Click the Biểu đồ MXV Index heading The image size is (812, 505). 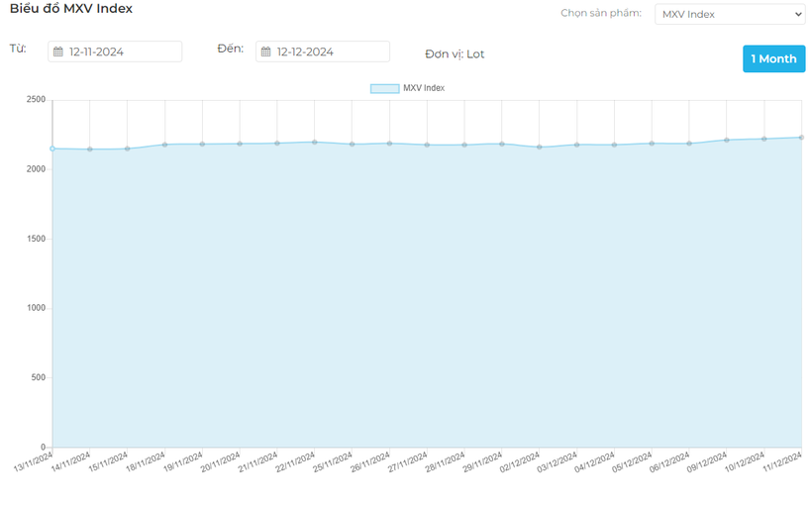click(x=71, y=9)
